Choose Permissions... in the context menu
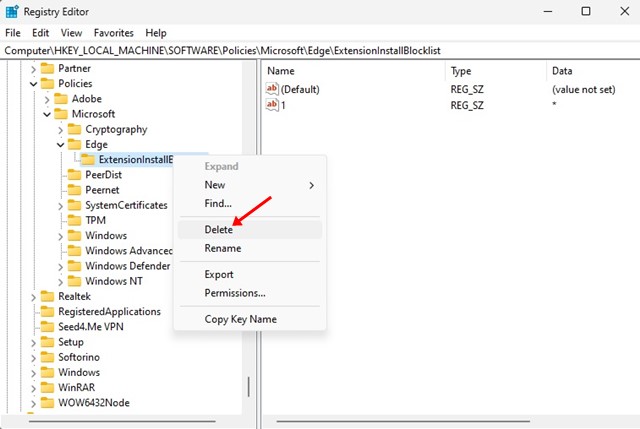This screenshot has height=429, width=640. (250, 293)
